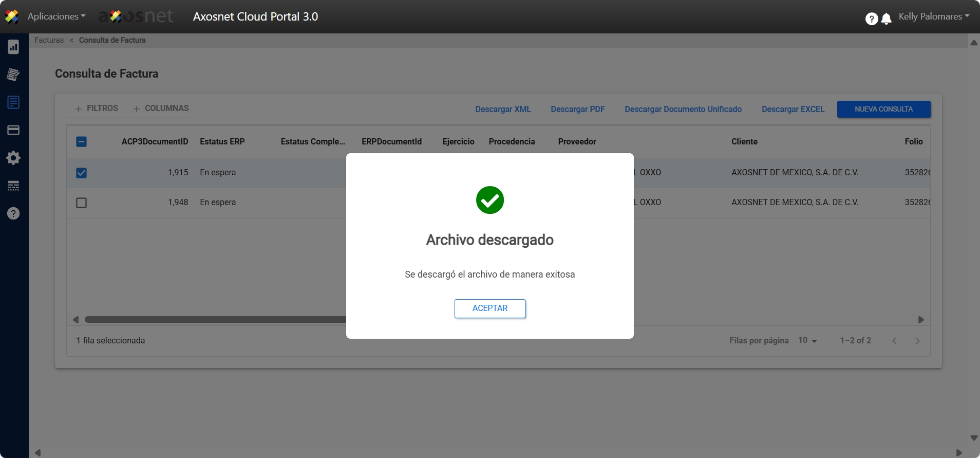Click the Descargar EXCEL link
This screenshot has height=458, width=980.
tap(793, 109)
